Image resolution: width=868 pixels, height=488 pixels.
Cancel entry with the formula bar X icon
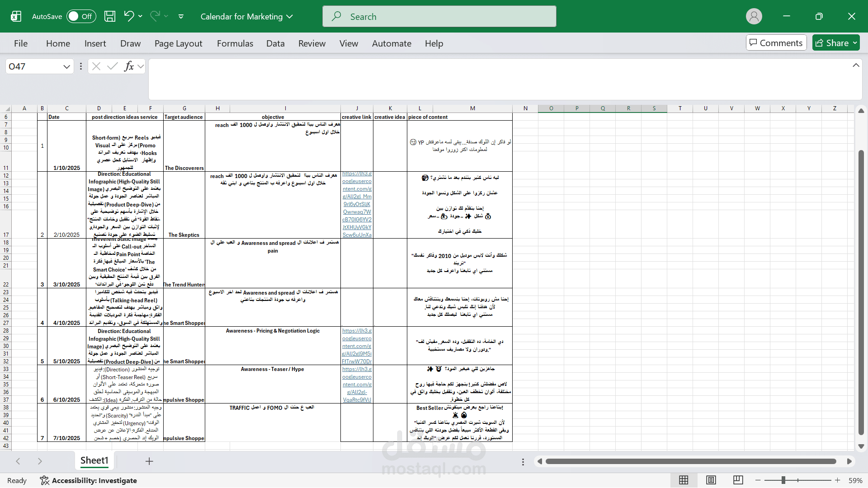pyautogui.click(x=96, y=66)
